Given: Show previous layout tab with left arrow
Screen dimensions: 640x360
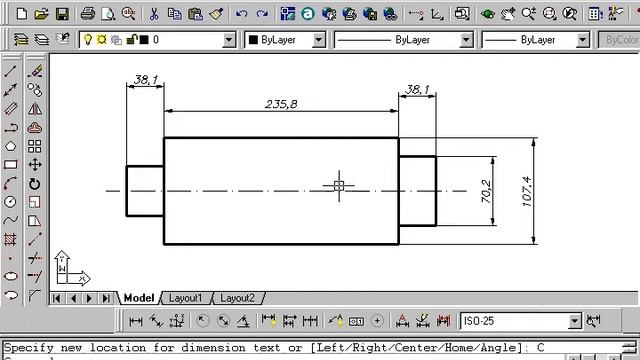Looking at the screenshot, I should pyautogui.click(x=73, y=298).
